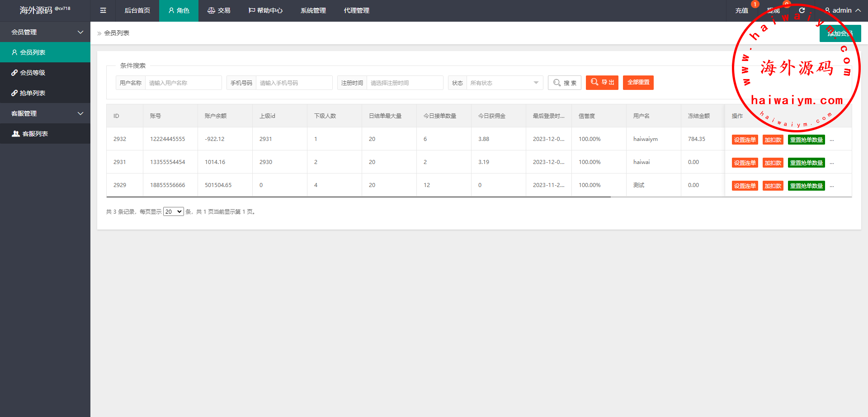Open the 客服列表 sidebar item
Viewport: 868px width, 417px height.
click(35, 134)
